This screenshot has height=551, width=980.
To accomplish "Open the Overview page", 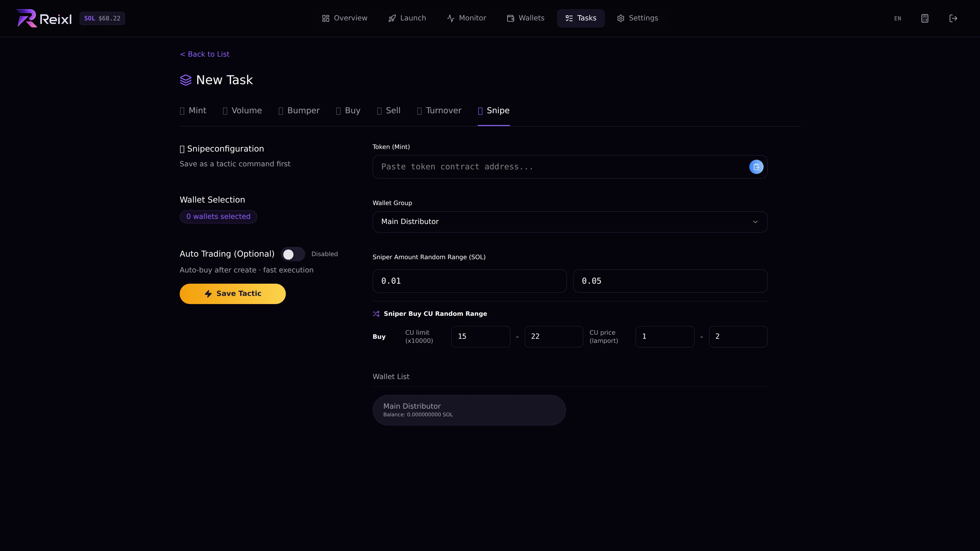I will pyautogui.click(x=344, y=18).
